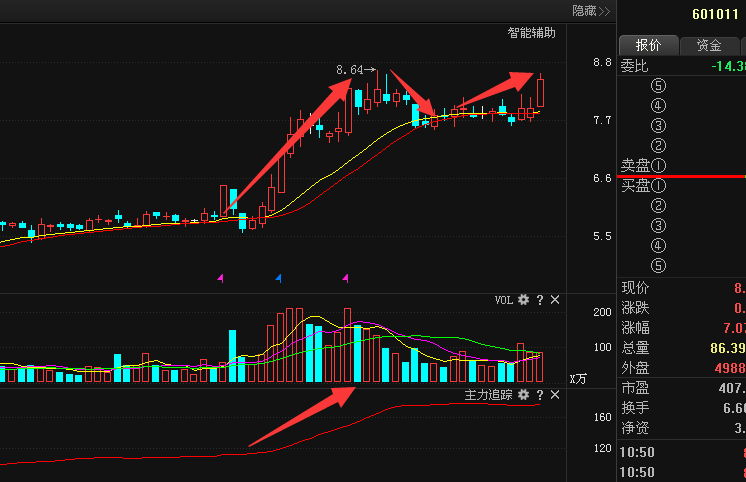This screenshot has width=746, height=482.
Task: Click the 8.64 high price label
Action: (x=350, y=70)
